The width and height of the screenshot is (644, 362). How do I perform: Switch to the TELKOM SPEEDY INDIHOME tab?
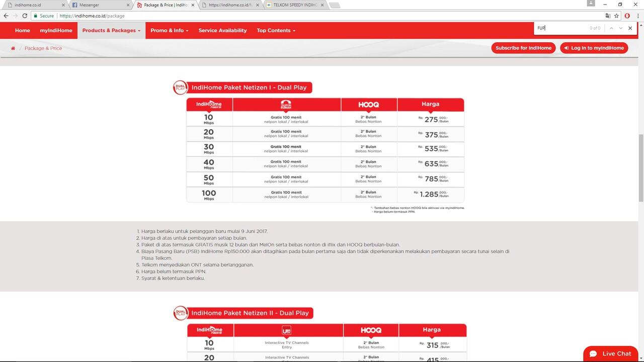tap(295, 5)
